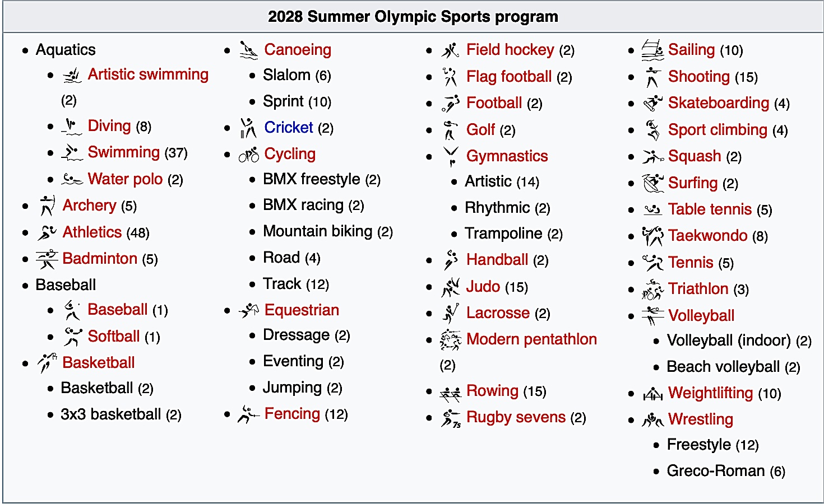Viewport: 824px width, 504px height.
Task: Click the gymnastics pictogram icon
Action: point(451,156)
